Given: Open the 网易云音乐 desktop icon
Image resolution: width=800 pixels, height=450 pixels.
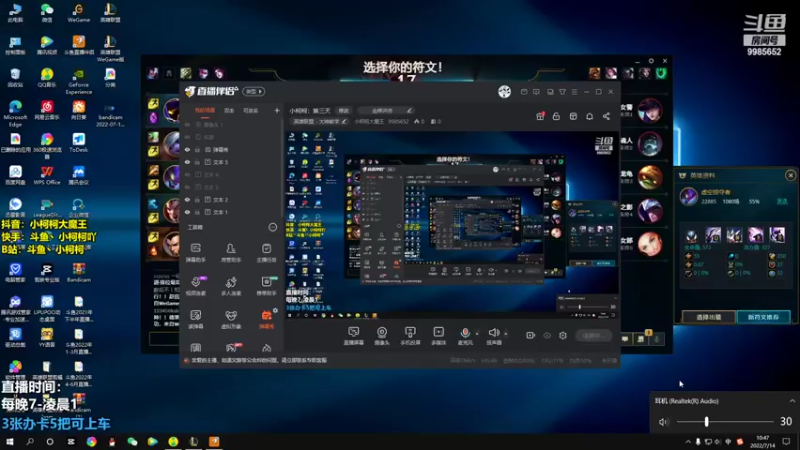Looking at the screenshot, I should pyautogui.click(x=47, y=110).
